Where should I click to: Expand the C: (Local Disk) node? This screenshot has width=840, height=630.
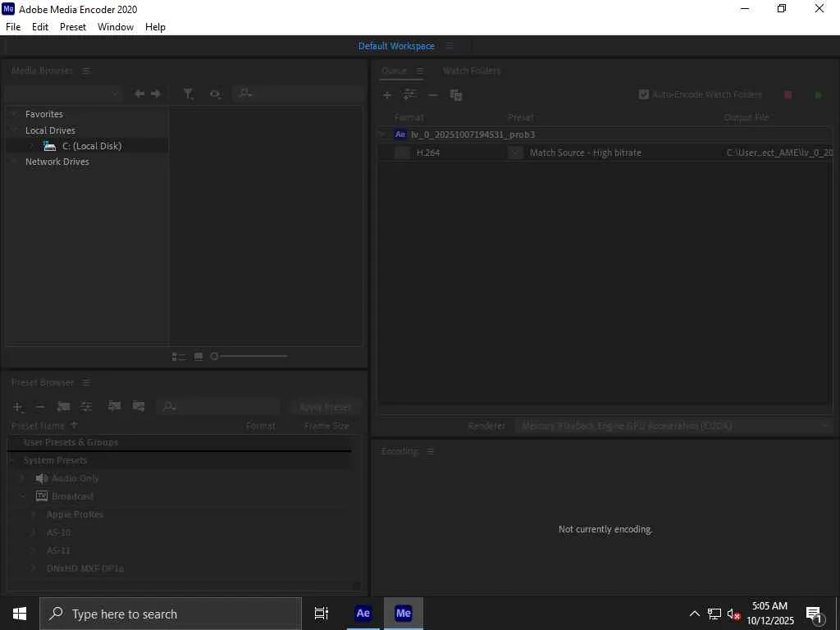pos(31,146)
